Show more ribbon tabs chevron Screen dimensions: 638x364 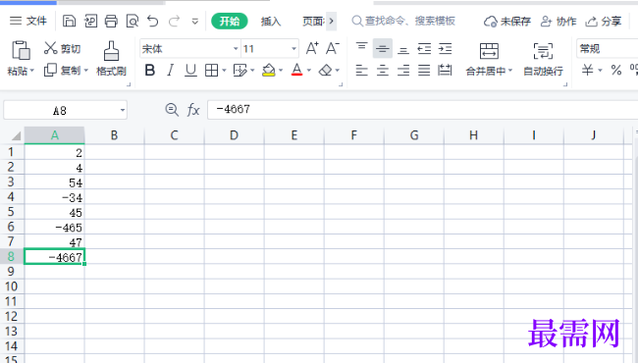coord(331,22)
